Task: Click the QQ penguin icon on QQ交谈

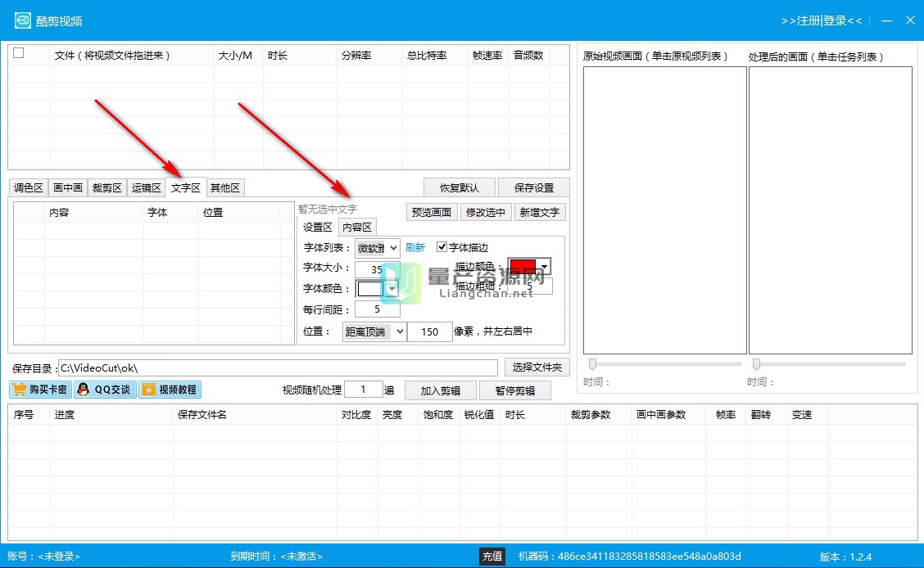Action: click(84, 389)
